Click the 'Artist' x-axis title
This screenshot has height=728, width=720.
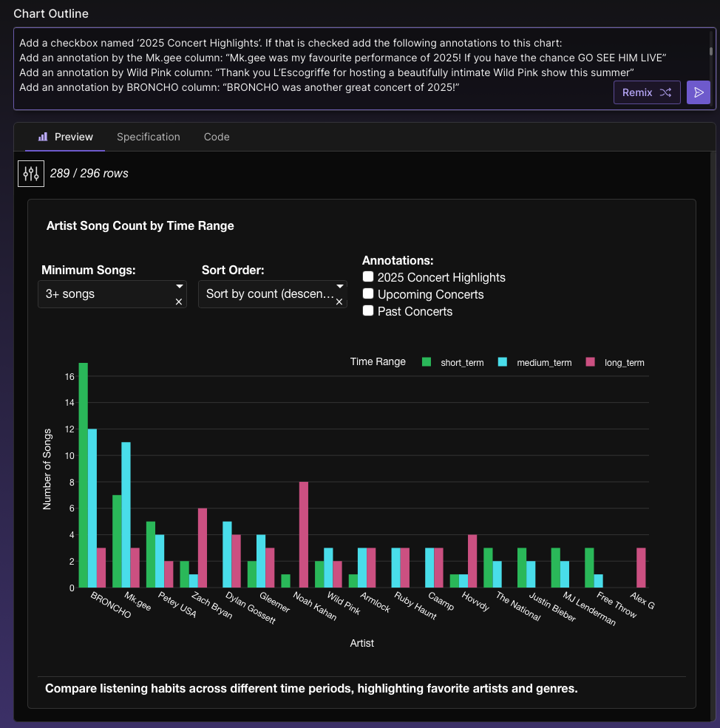pos(362,643)
